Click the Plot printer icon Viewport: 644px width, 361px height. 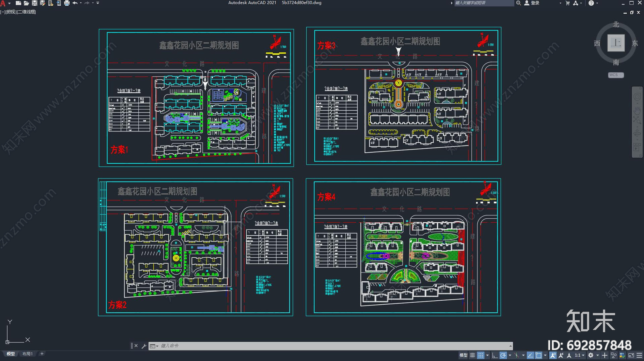(x=67, y=3)
